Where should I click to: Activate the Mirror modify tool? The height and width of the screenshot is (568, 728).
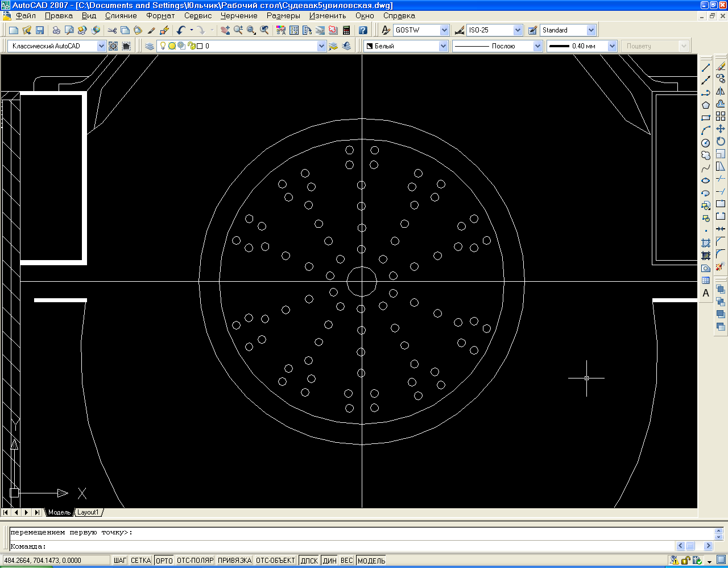721,91
